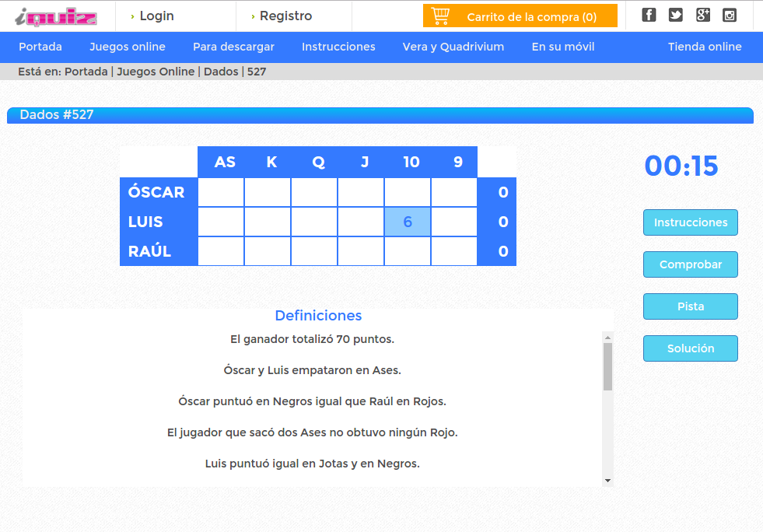
Task: Click the shopping cart icon
Action: [x=440, y=16]
